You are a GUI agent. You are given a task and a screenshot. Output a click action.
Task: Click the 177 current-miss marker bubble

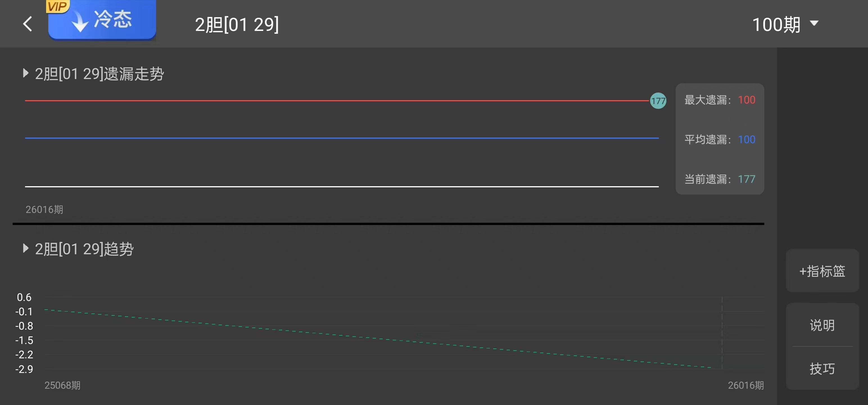tap(658, 101)
